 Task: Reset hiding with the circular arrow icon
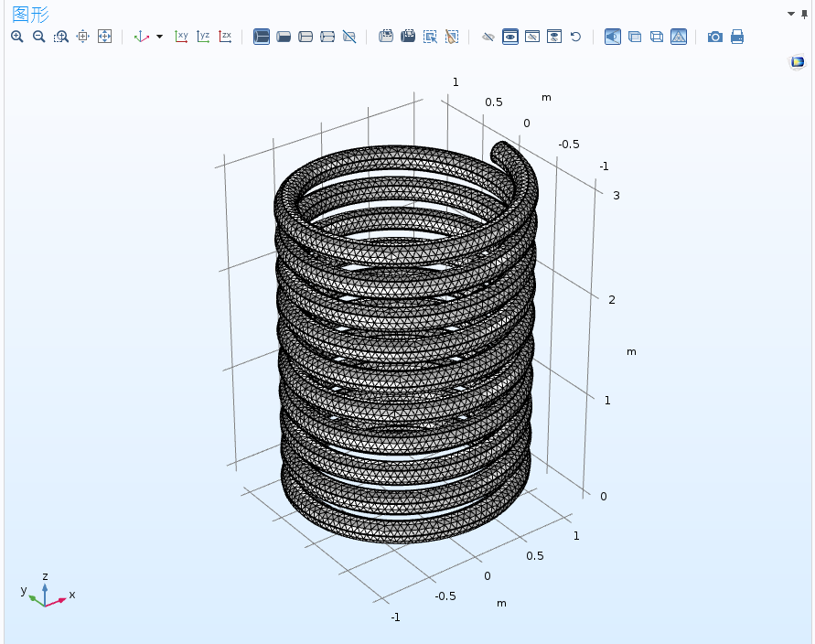(x=575, y=37)
